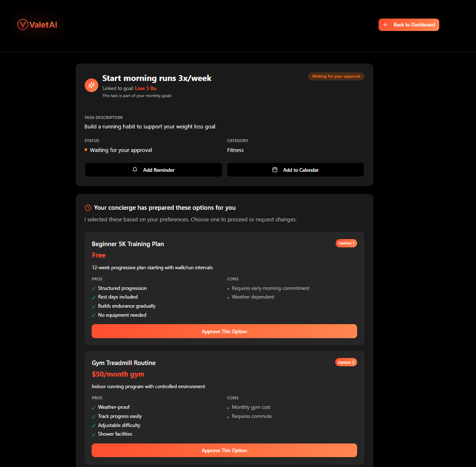Approve the Beginner 5K Training Plan option

(x=224, y=331)
